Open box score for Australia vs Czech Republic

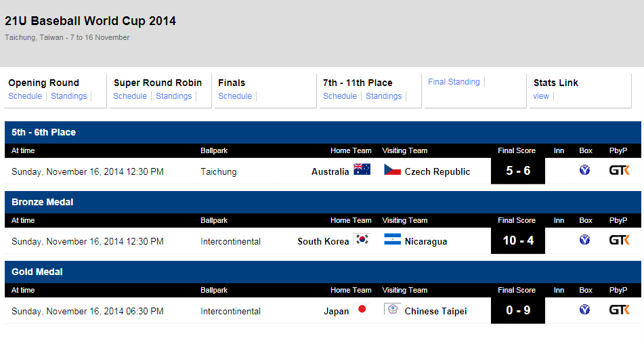pyautogui.click(x=584, y=169)
